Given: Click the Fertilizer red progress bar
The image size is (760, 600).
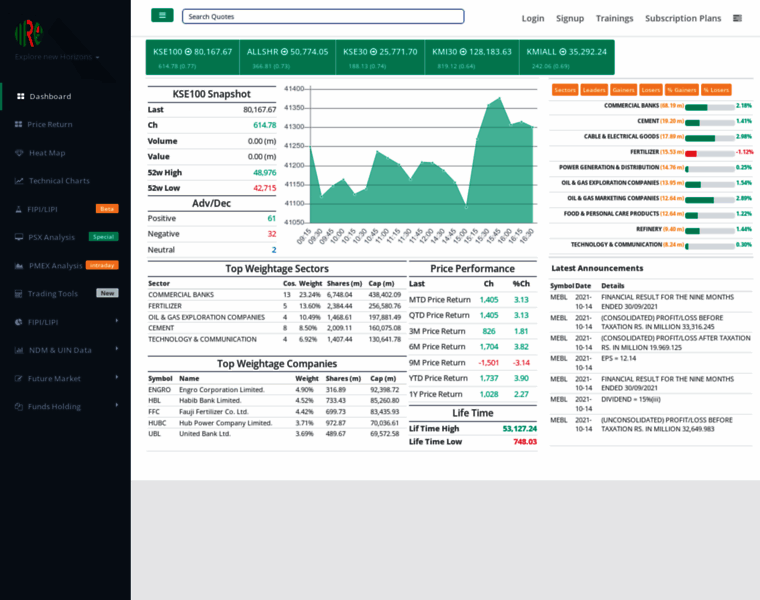Looking at the screenshot, I should pos(691,153).
